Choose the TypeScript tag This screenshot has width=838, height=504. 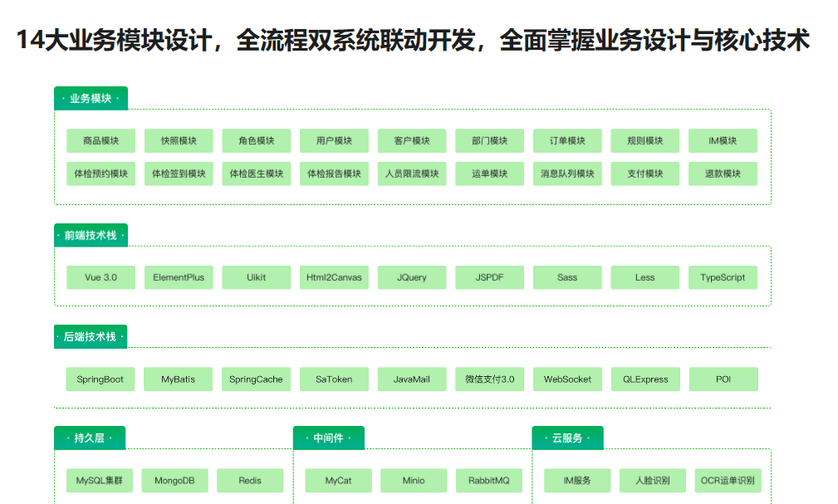pyautogui.click(x=723, y=277)
